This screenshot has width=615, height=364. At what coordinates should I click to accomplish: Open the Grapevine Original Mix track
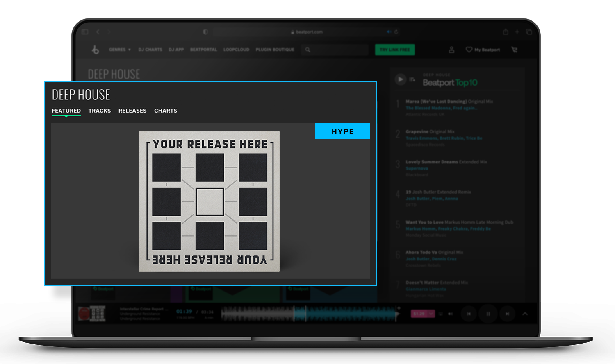[430, 131]
